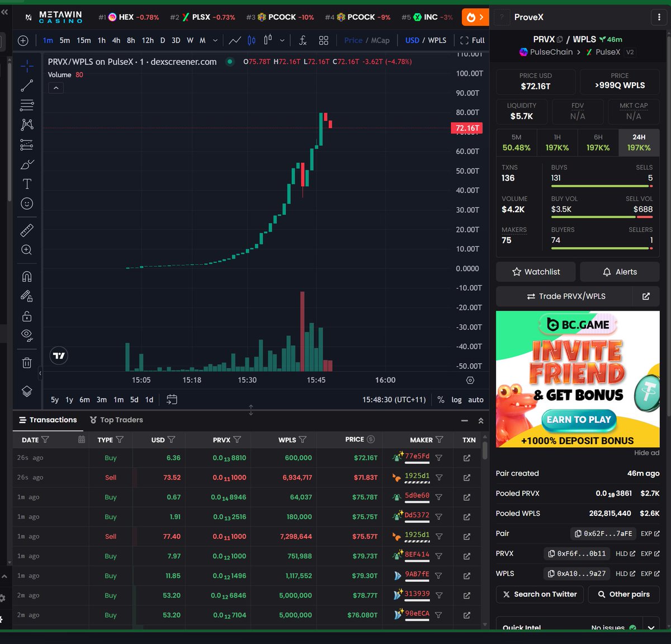Image resolution: width=671 pixels, height=644 pixels.
Task: Select the trend line drawing tool
Action: [27, 86]
